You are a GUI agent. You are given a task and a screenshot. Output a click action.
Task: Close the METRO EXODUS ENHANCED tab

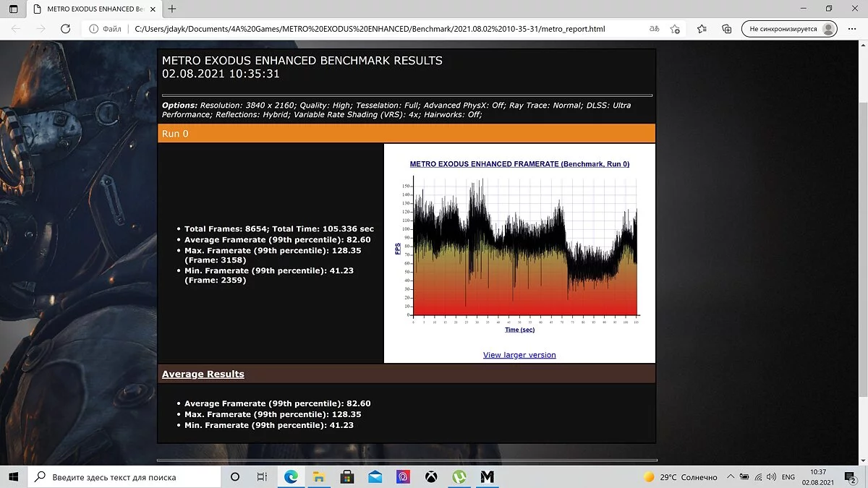pos(153,9)
